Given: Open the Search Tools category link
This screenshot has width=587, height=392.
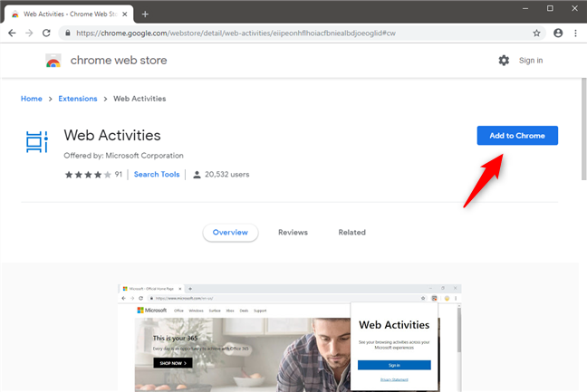Looking at the screenshot, I should (157, 175).
